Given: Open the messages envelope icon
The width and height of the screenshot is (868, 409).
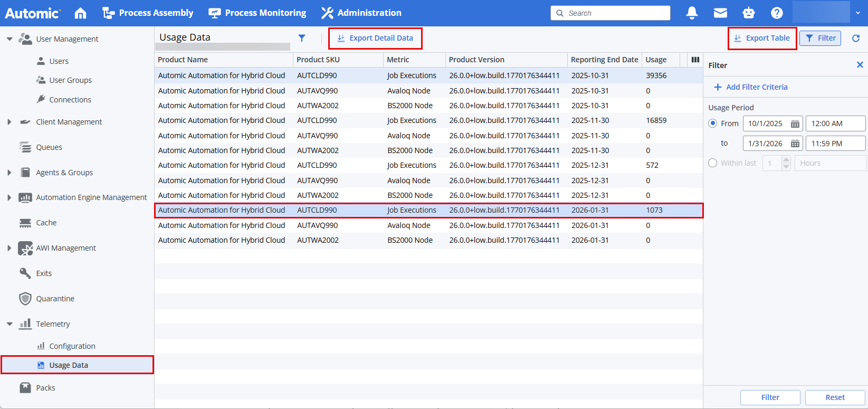Looking at the screenshot, I should coord(720,13).
